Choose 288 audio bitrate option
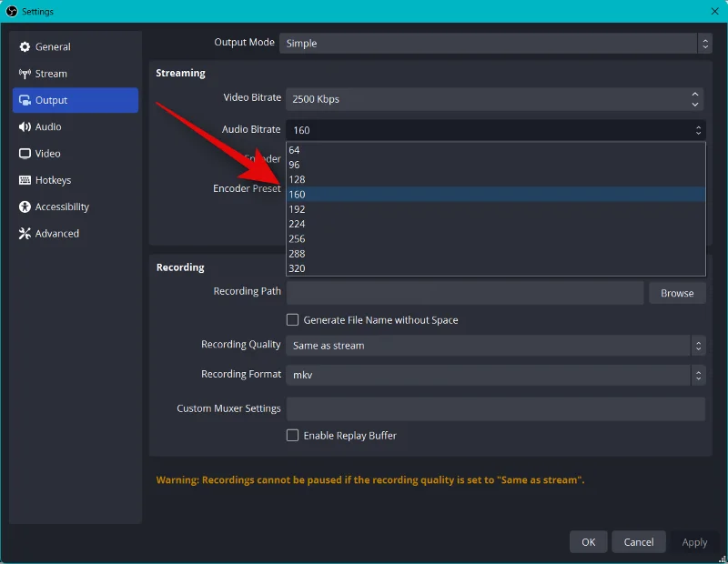Screen dimensions: 728x564 pyautogui.click(x=495, y=254)
